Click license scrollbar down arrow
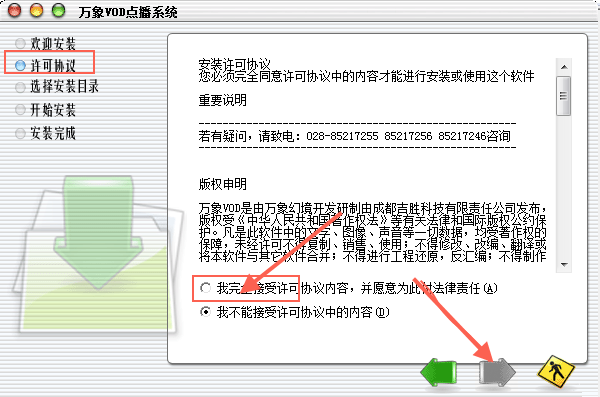600x397 pixels. [564, 265]
